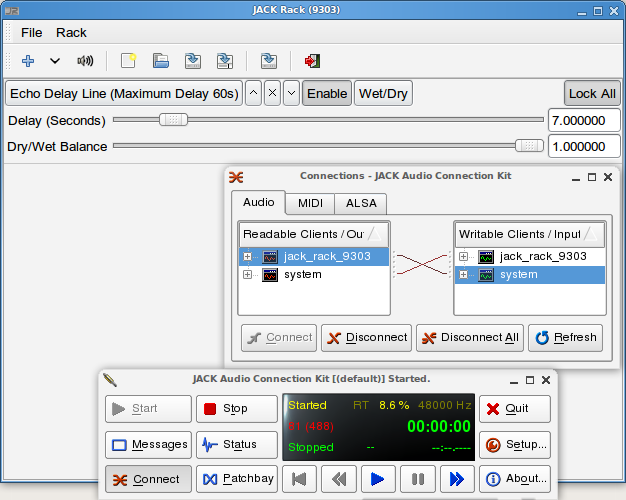Click the Start button in JACK control

point(149,409)
